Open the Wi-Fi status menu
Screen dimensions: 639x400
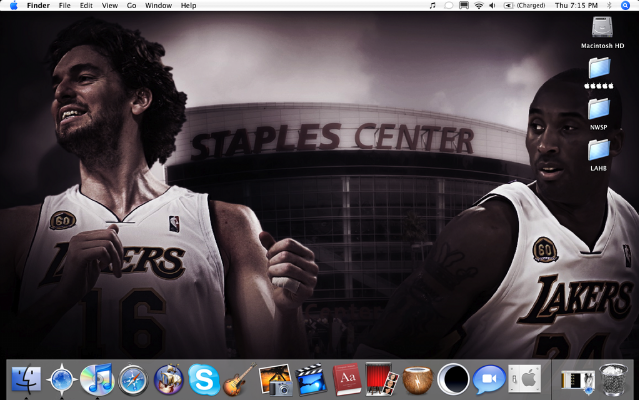(478, 6)
